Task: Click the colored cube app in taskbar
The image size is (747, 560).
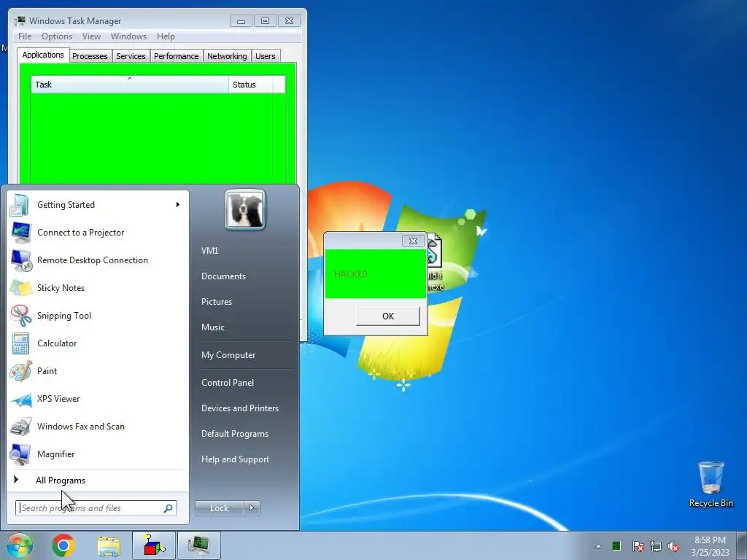Action: pyautogui.click(x=154, y=545)
